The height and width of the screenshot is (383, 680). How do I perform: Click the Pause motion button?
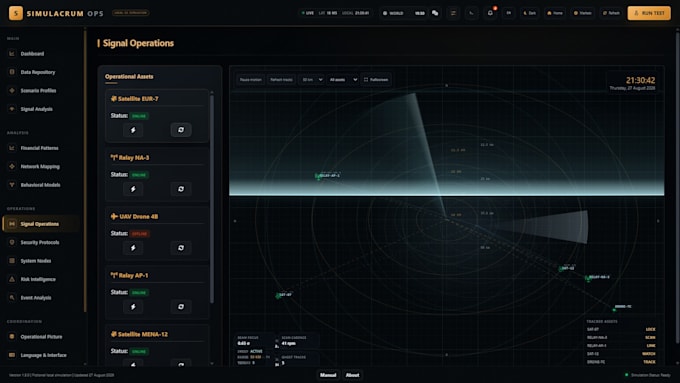[x=251, y=80]
